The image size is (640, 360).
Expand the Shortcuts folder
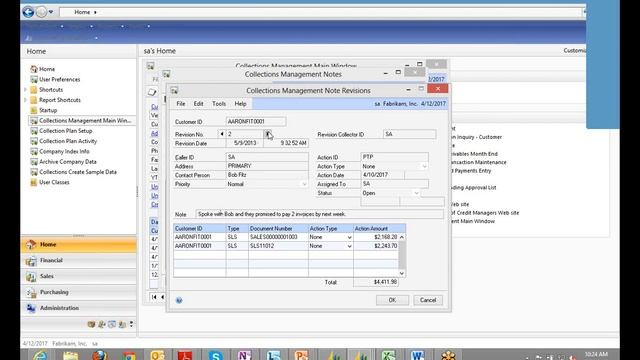26,89
